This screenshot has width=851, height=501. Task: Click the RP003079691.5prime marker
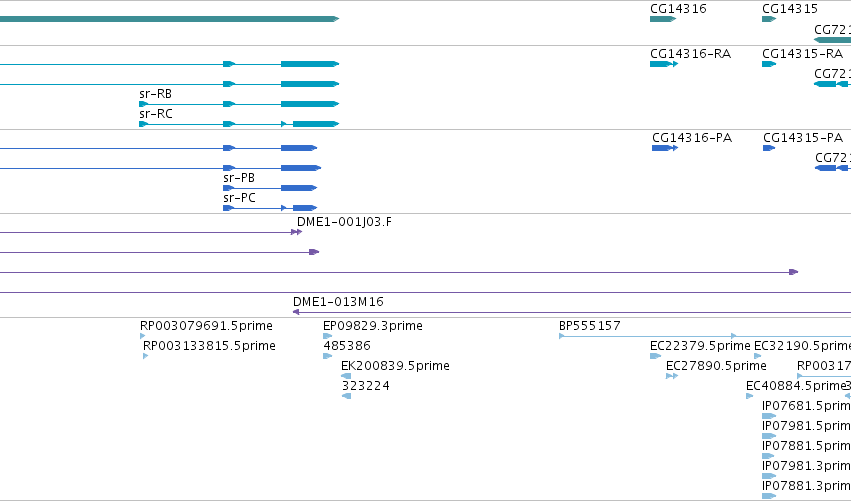coord(142,336)
